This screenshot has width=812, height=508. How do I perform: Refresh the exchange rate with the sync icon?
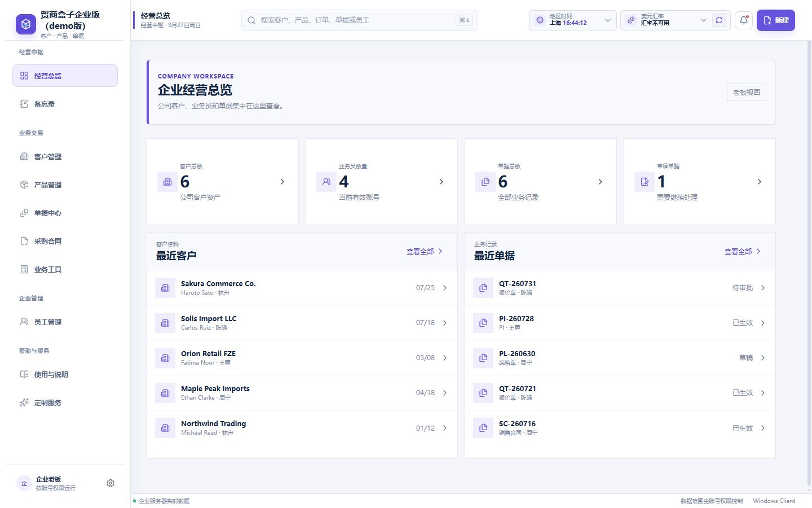[719, 20]
